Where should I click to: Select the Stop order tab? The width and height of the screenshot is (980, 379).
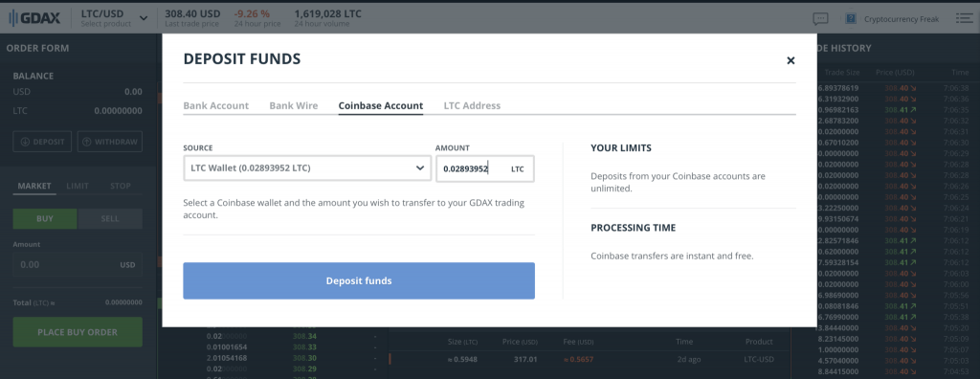point(121,187)
